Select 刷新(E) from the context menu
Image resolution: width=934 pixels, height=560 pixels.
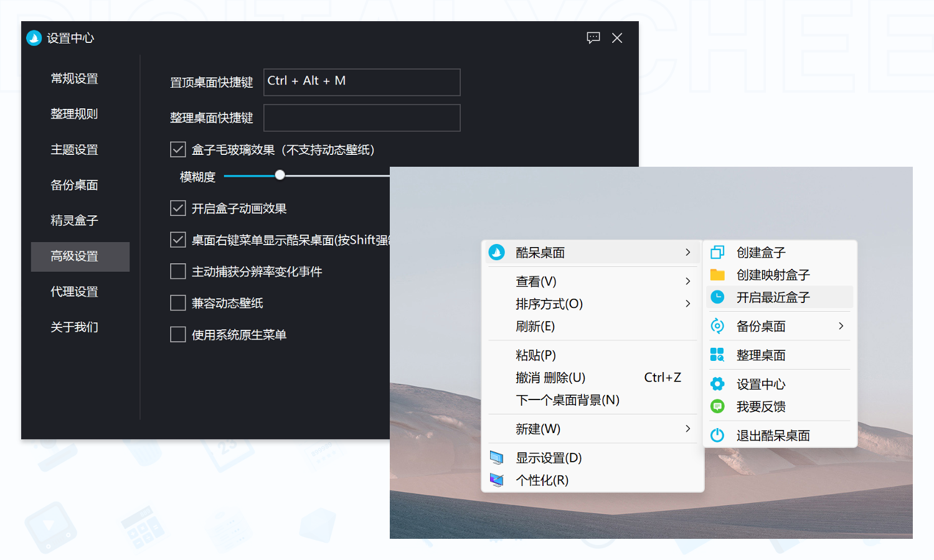(x=535, y=326)
